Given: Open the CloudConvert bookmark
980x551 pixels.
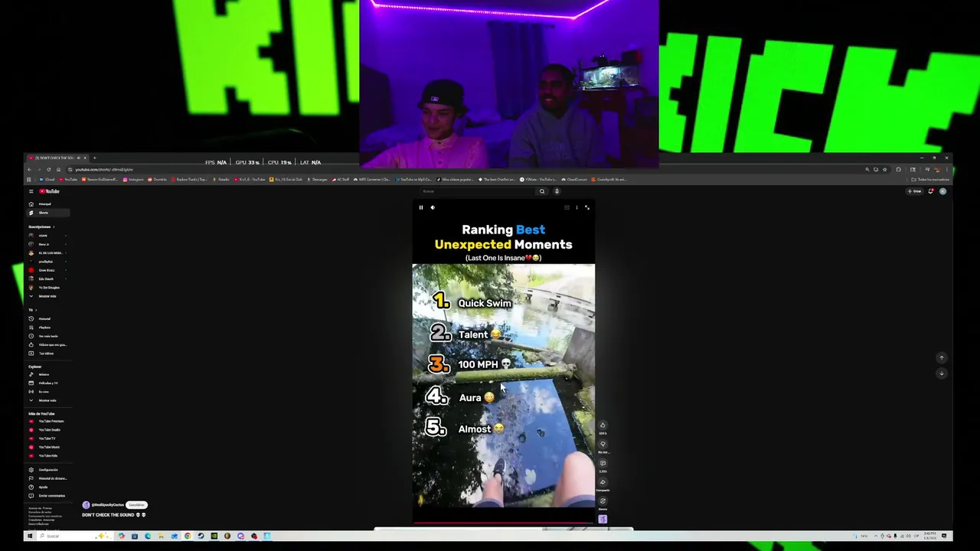Looking at the screenshot, I should (x=574, y=180).
